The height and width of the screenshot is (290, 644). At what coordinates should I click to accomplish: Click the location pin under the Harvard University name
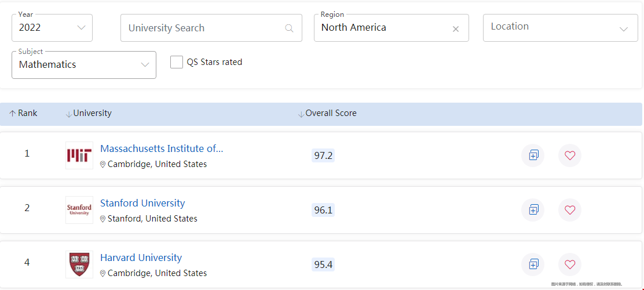pyautogui.click(x=103, y=274)
